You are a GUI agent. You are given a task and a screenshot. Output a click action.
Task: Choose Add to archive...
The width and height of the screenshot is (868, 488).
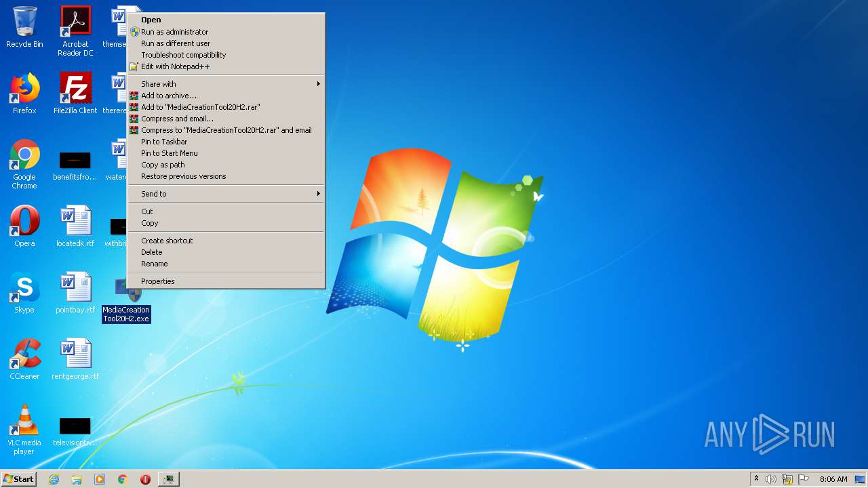(226, 96)
